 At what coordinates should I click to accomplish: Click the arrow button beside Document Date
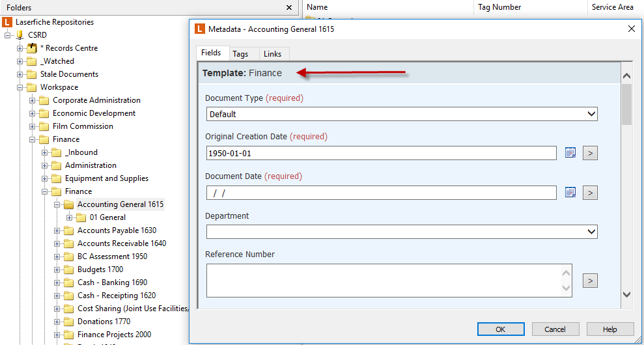(590, 192)
